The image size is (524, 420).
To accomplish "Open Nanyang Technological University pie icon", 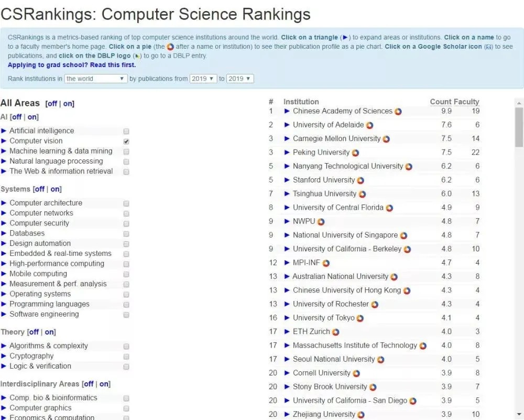I will [409, 167].
